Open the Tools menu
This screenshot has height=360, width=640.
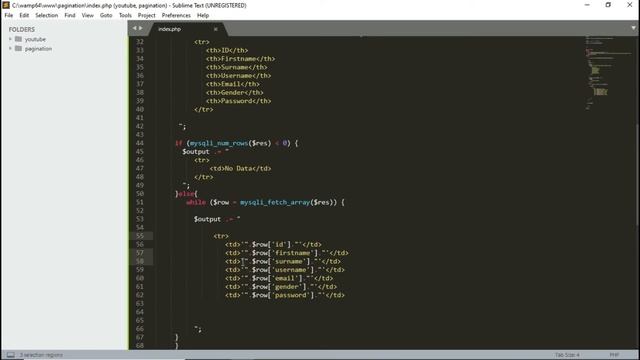[125, 15]
